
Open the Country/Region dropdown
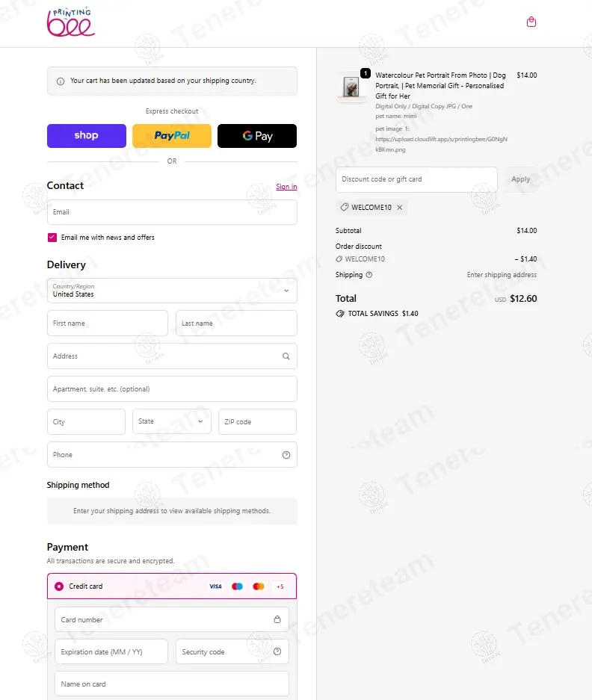pyautogui.click(x=172, y=291)
